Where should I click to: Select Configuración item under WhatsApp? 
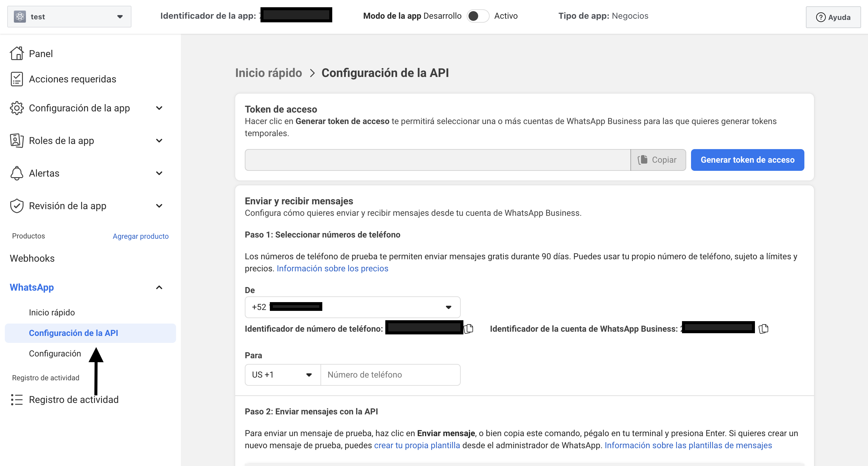(55, 353)
